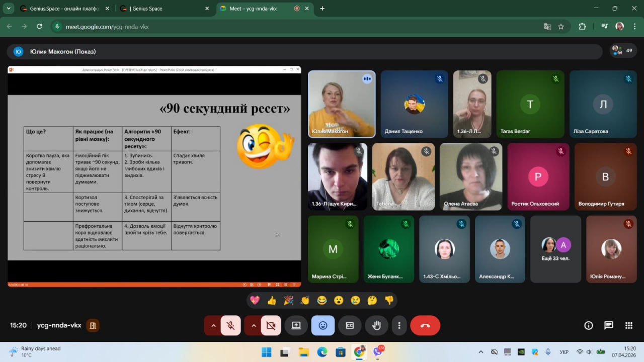Click the present screen button

coord(296,325)
